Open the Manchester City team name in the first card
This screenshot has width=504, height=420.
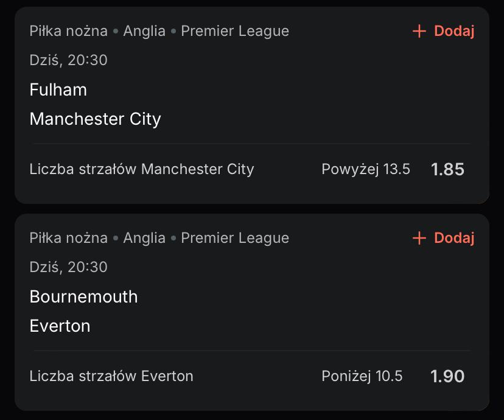point(95,119)
